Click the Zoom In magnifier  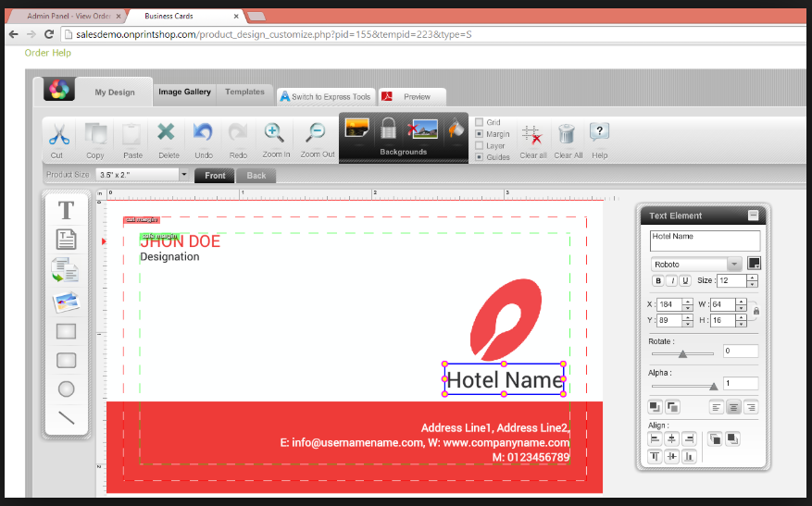point(273,132)
